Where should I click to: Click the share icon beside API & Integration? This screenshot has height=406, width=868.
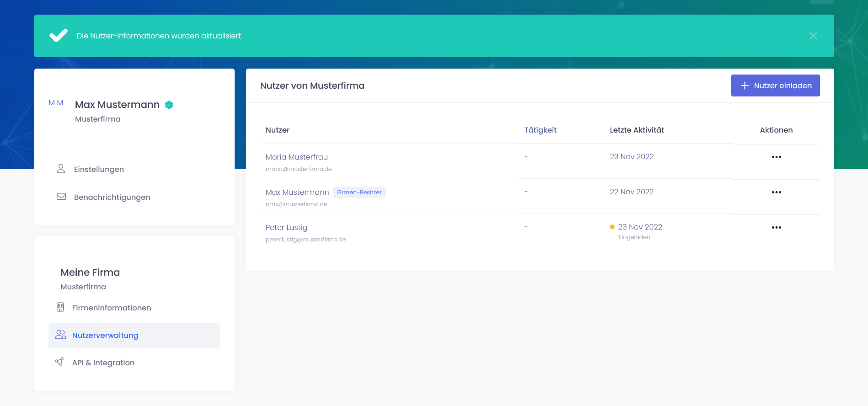(59, 362)
